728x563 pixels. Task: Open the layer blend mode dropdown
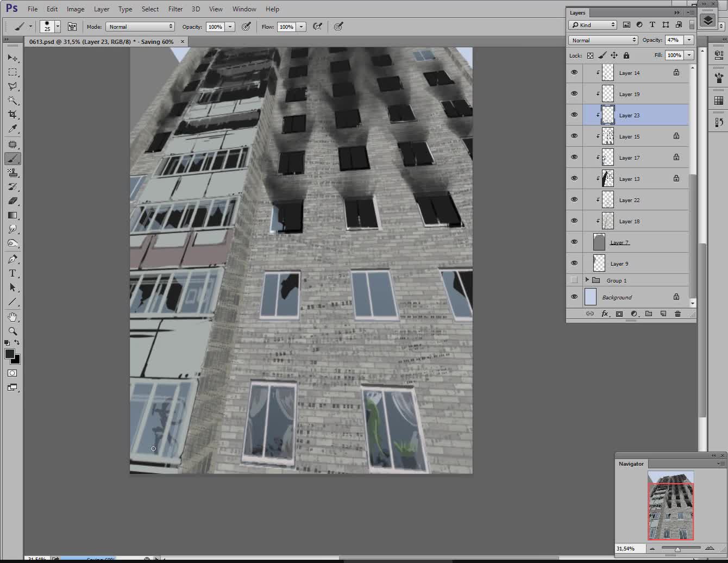[x=603, y=40]
